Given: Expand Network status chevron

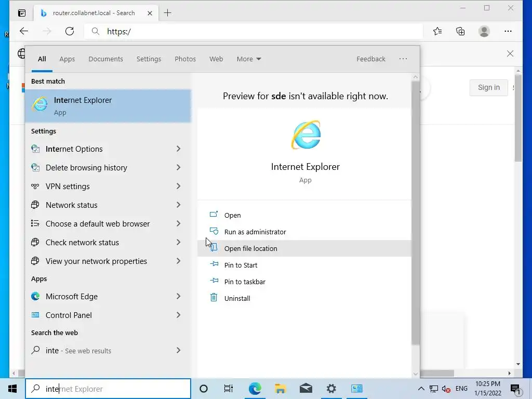Looking at the screenshot, I should (x=179, y=205).
